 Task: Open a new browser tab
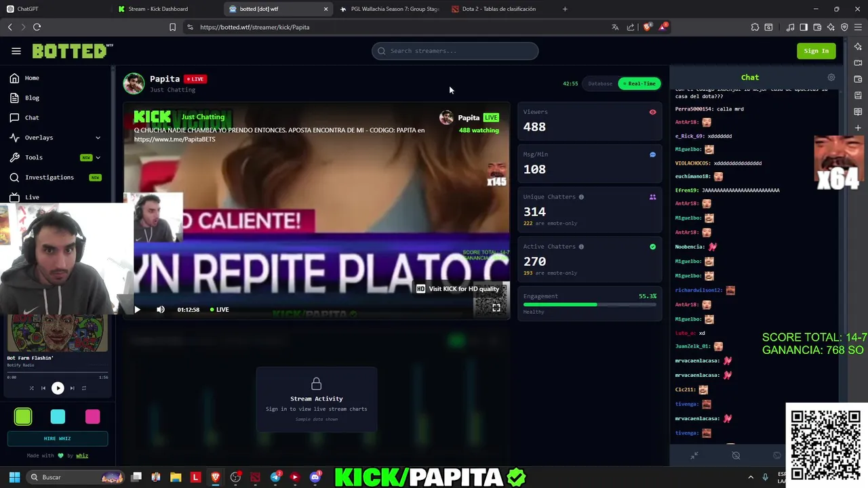(x=565, y=9)
